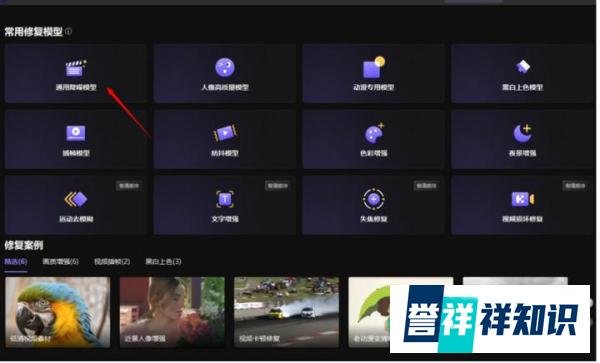
Task: Click the 修复案例 section heading
Action: click(24, 245)
